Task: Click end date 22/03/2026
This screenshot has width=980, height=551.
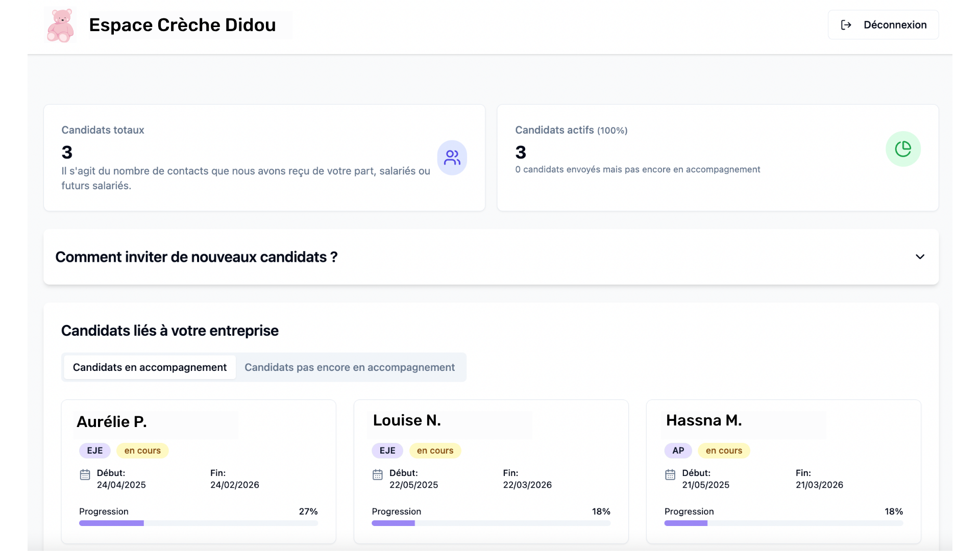Action: (x=527, y=485)
